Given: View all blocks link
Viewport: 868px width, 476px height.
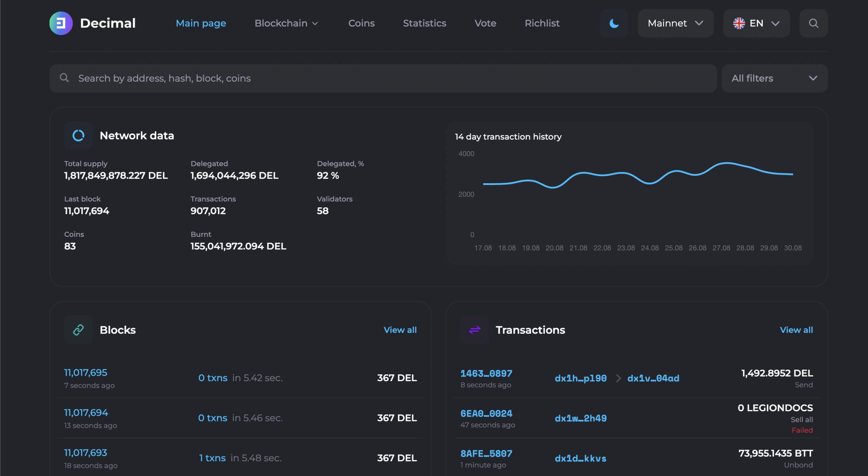Looking at the screenshot, I should pos(400,330).
